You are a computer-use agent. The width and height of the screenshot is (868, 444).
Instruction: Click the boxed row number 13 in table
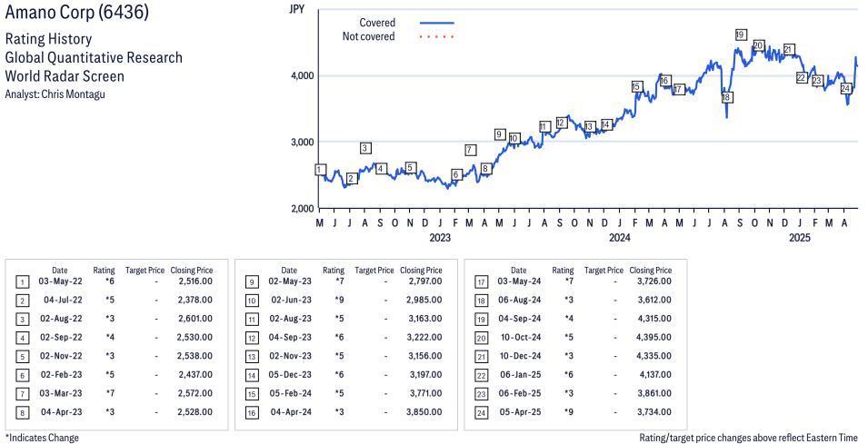coord(252,357)
